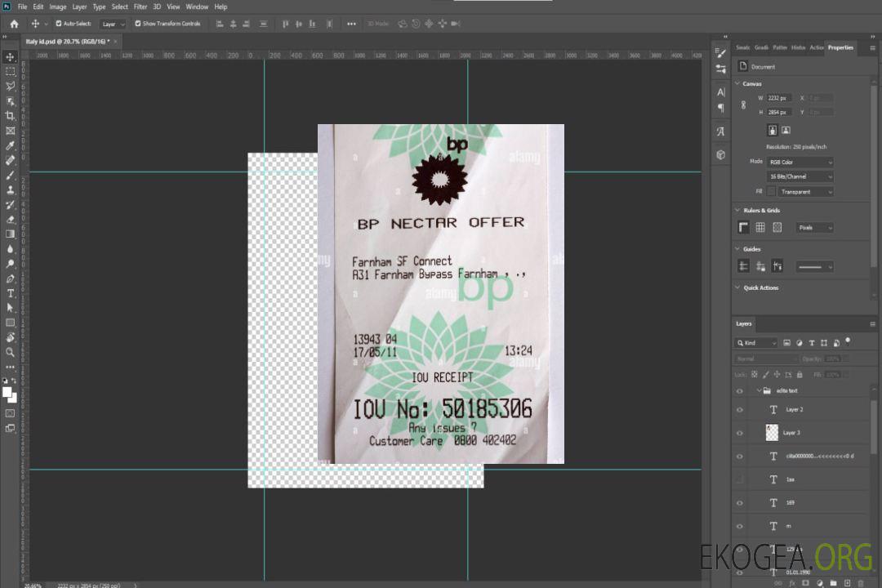The height and width of the screenshot is (588, 882).
Task: Set canvas to portrait orientation
Action: [x=773, y=130]
